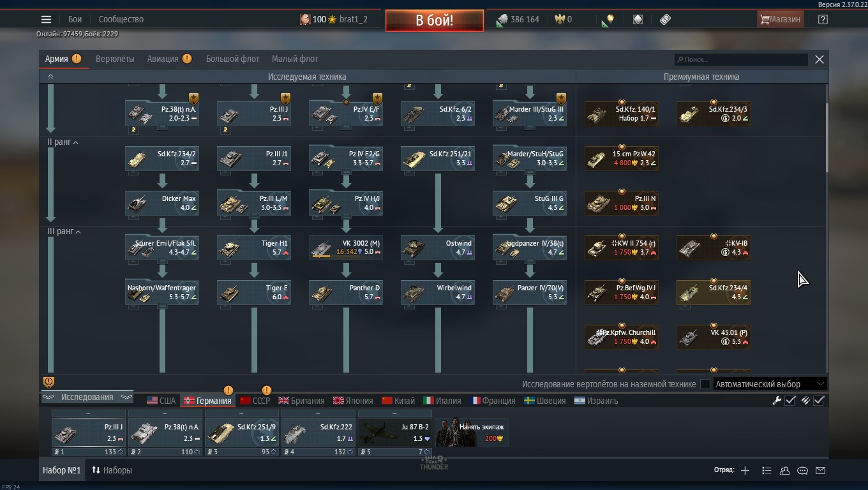Hire a crew for 200 eagles
This screenshot has width=868, height=490.
[471, 431]
